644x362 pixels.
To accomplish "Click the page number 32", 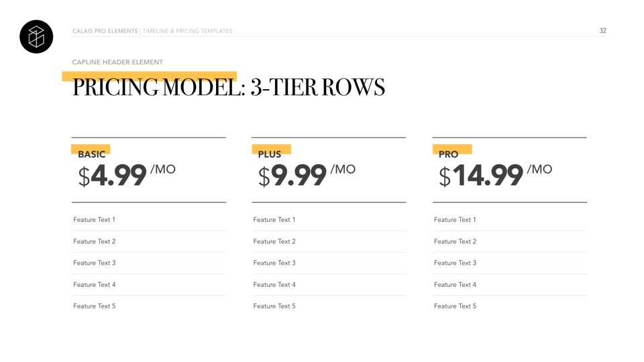I will (602, 31).
